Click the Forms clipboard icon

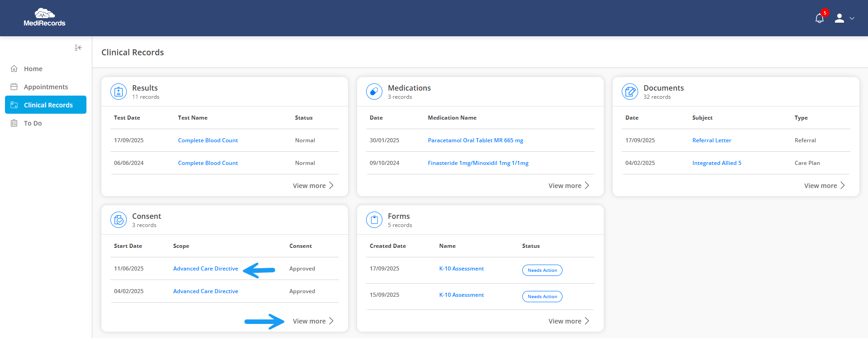pos(374,220)
